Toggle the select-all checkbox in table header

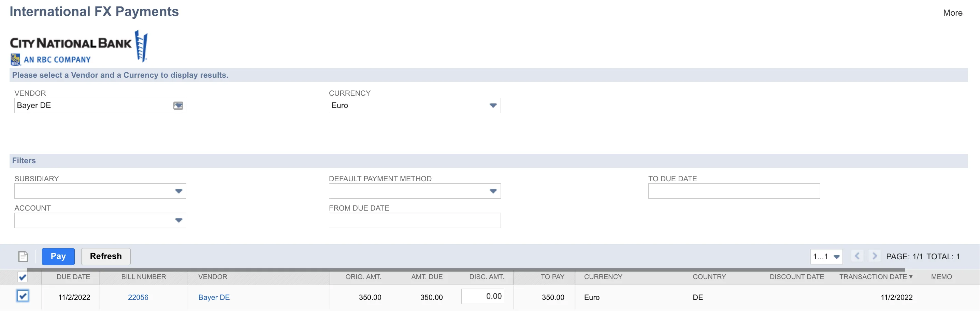(23, 277)
